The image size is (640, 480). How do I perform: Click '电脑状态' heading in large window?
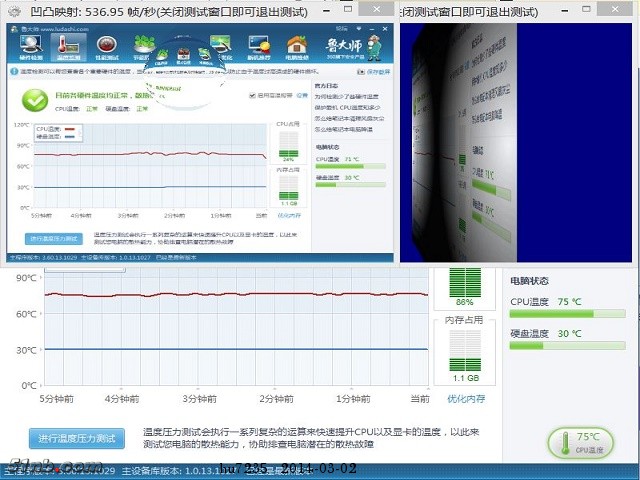tap(529, 281)
